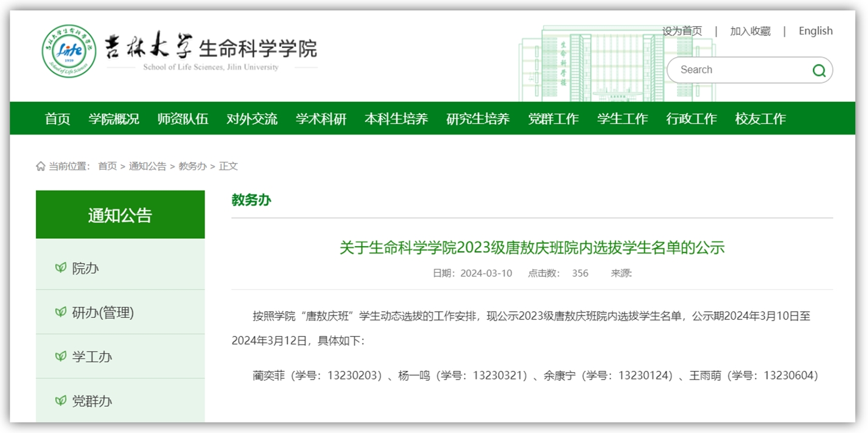Viewport: 868px width, 433px height.
Task: Click the leaf icon beside 学工办
Action: pos(60,357)
